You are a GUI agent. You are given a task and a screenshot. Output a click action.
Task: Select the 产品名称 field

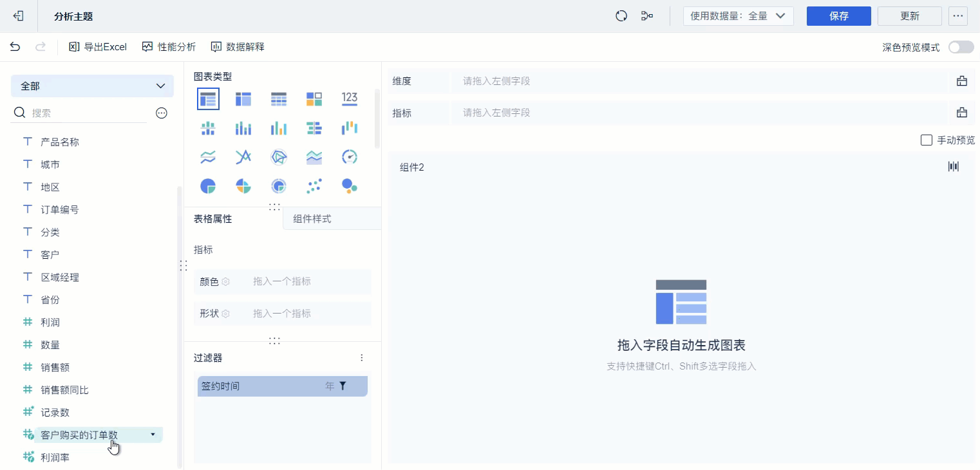click(60, 142)
